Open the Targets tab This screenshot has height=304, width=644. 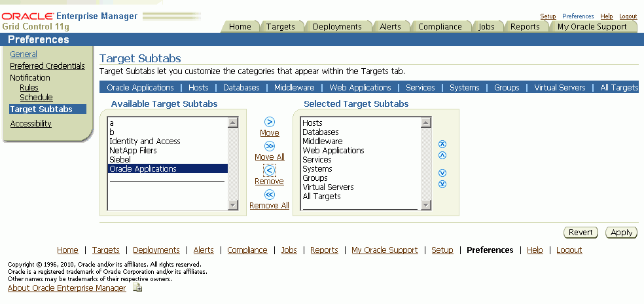[x=281, y=27]
